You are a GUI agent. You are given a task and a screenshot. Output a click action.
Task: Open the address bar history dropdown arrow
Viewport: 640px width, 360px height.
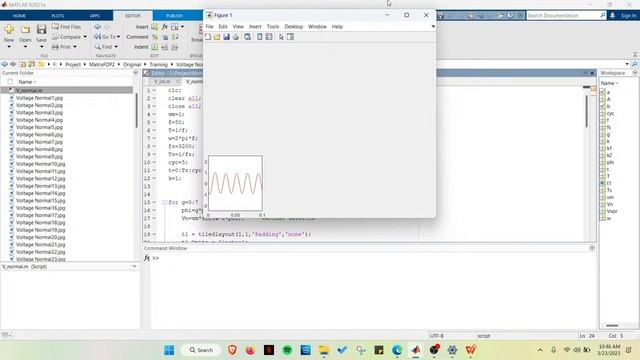(627, 64)
